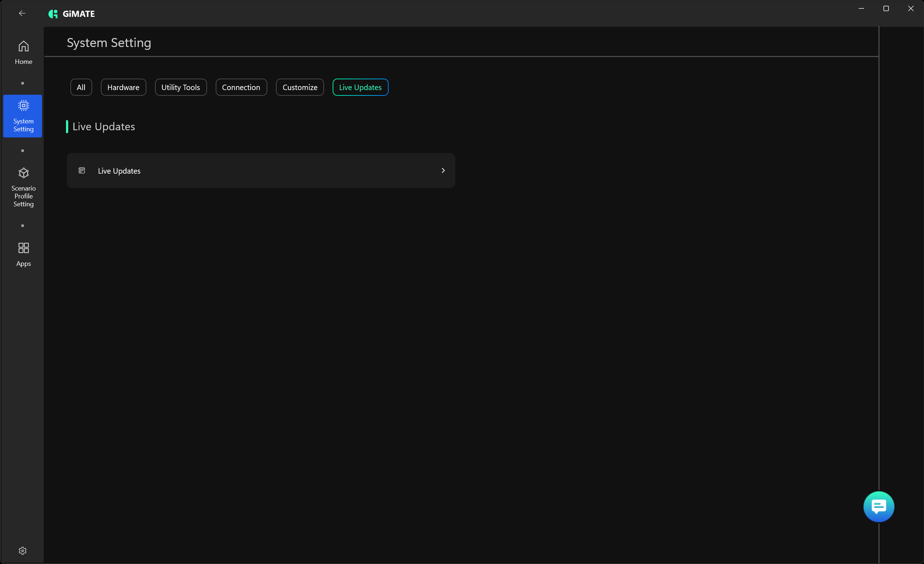Maximize the GiMATE window

pyautogui.click(x=886, y=9)
